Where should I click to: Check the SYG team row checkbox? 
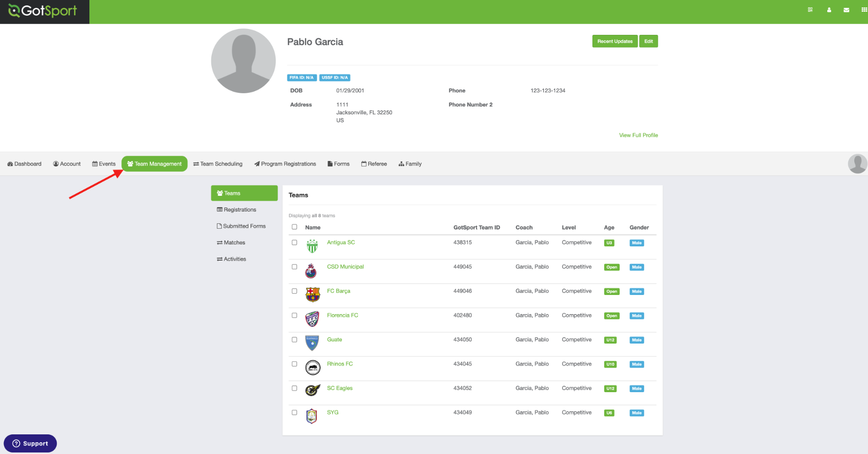(x=294, y=413)
